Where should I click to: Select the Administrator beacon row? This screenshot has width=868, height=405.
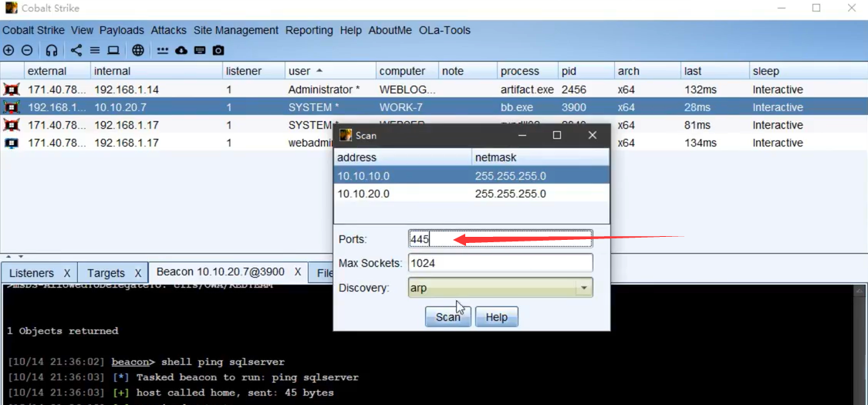(x=324, y=89)
